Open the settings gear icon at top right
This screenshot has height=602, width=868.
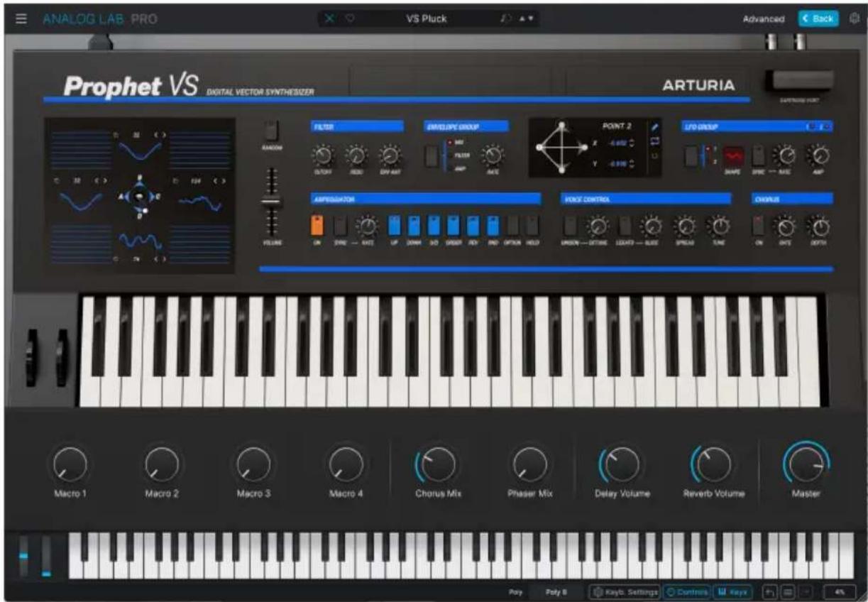[855, 19]
